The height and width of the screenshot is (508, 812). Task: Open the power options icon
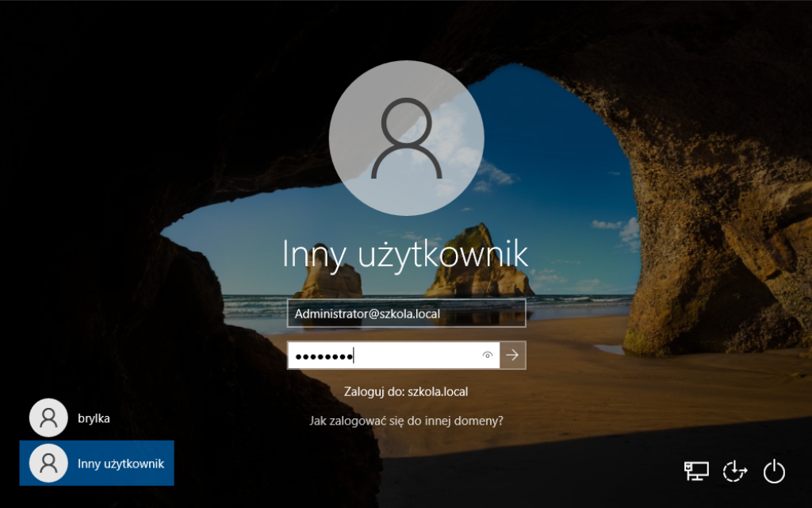point(774,471)
